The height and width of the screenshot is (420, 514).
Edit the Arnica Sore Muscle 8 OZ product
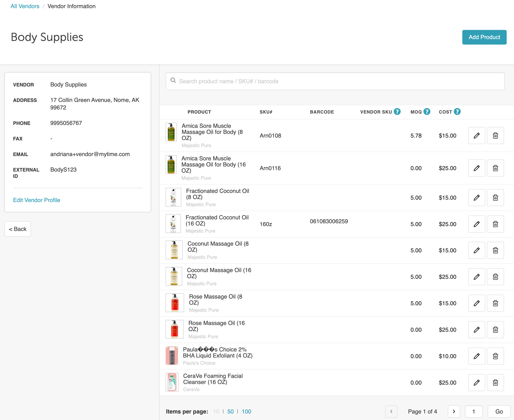(x=476, y=136)
